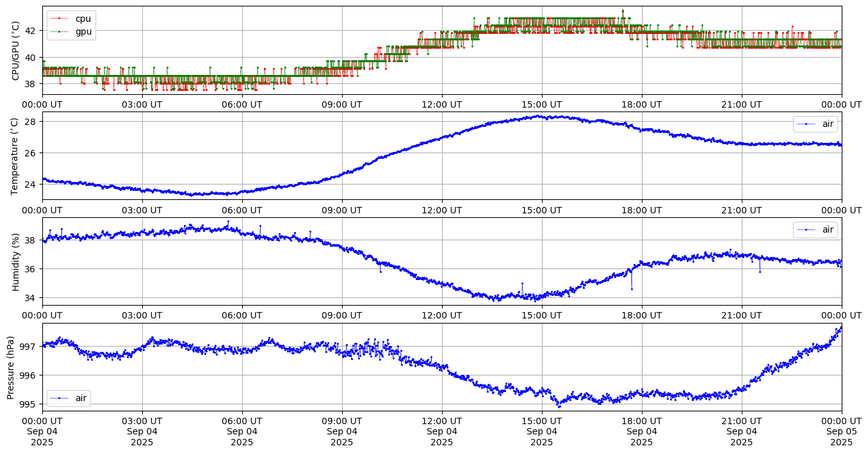Click "18:00 UT" tick below the CPU/GPU plot

(642, 104)
